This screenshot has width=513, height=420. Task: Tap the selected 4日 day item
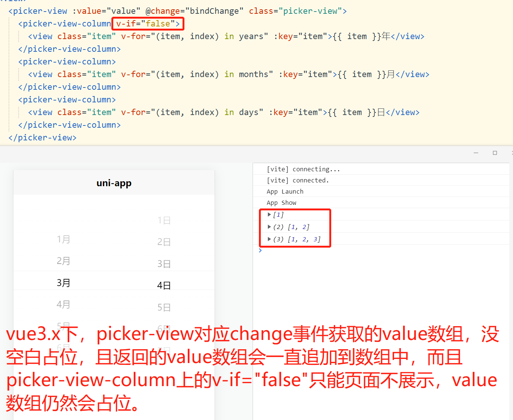point(164,286)
